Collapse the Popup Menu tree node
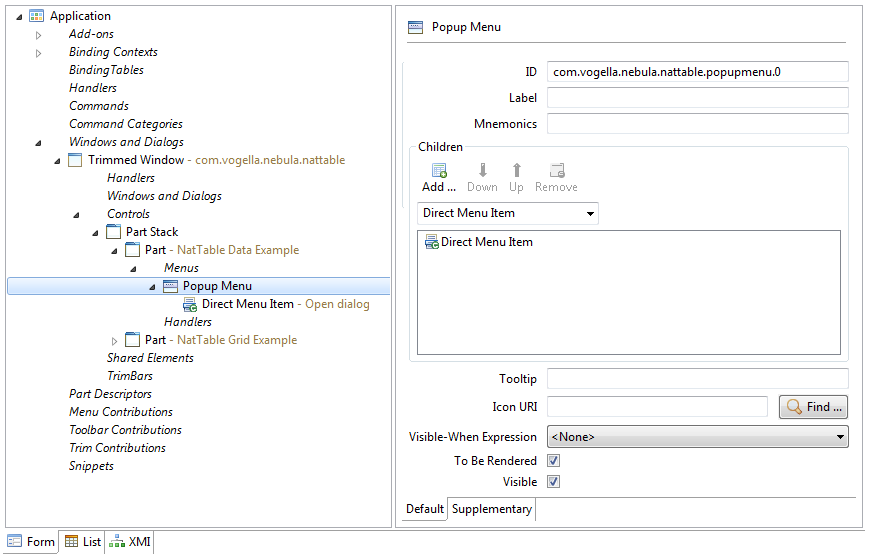The image size is (871, 559). (x=152, y=287)
